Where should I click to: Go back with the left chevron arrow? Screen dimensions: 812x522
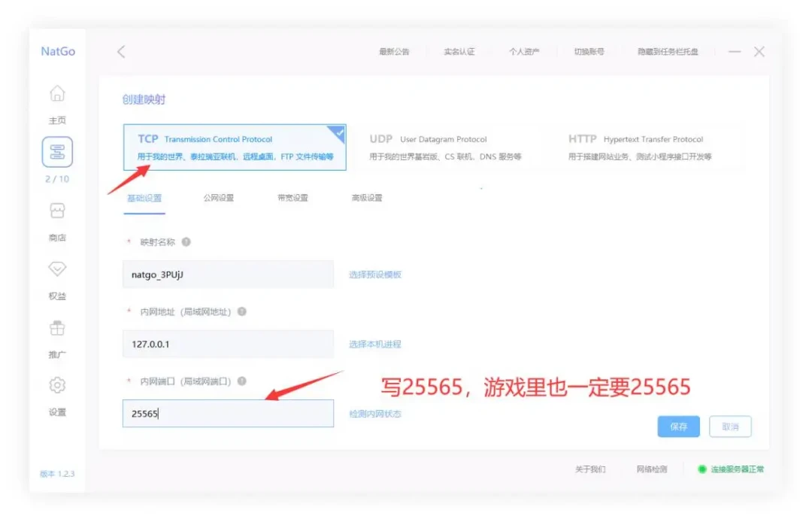121,51
